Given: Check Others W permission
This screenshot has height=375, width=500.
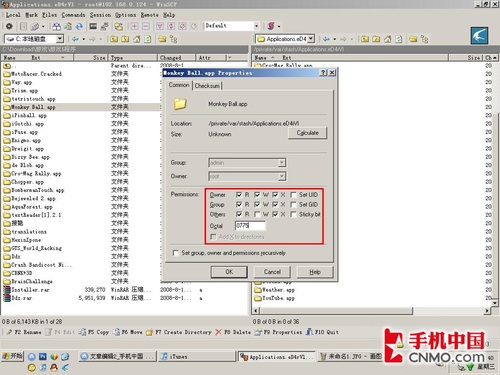Looking at the screenshot, I should point(257,214).
